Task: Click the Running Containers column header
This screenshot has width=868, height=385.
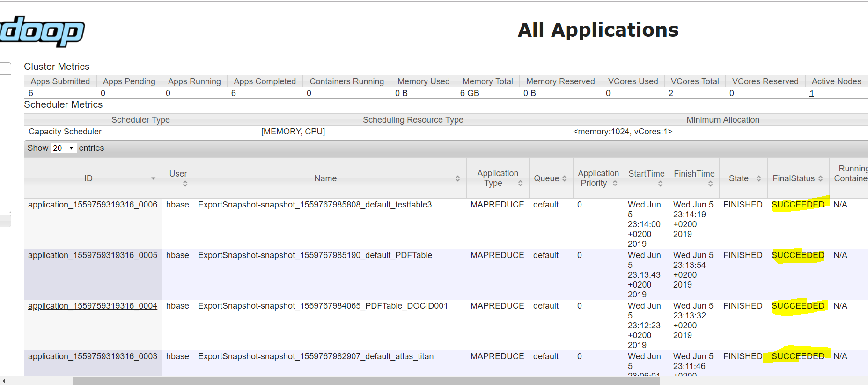Action: [x=850, y=174]
